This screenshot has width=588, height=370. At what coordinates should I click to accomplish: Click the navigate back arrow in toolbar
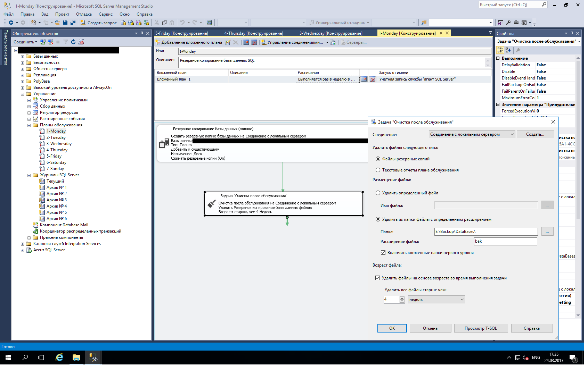[11, 23]
